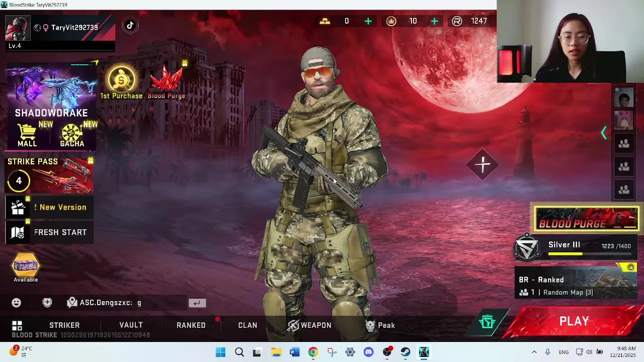Image resolution: width=644 pixels, height=362 pixels.
Task: Switch to the Peak tab
Action: [x=380, y=325]
